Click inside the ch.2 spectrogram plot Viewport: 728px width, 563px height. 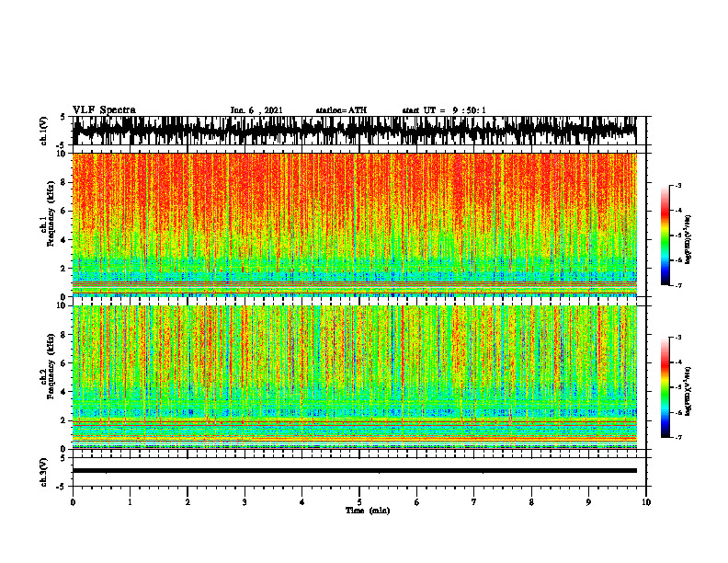(354, 377)
